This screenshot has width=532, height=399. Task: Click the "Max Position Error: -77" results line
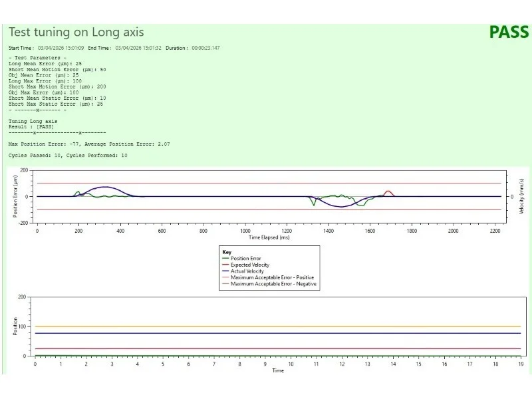click(89, 144)
